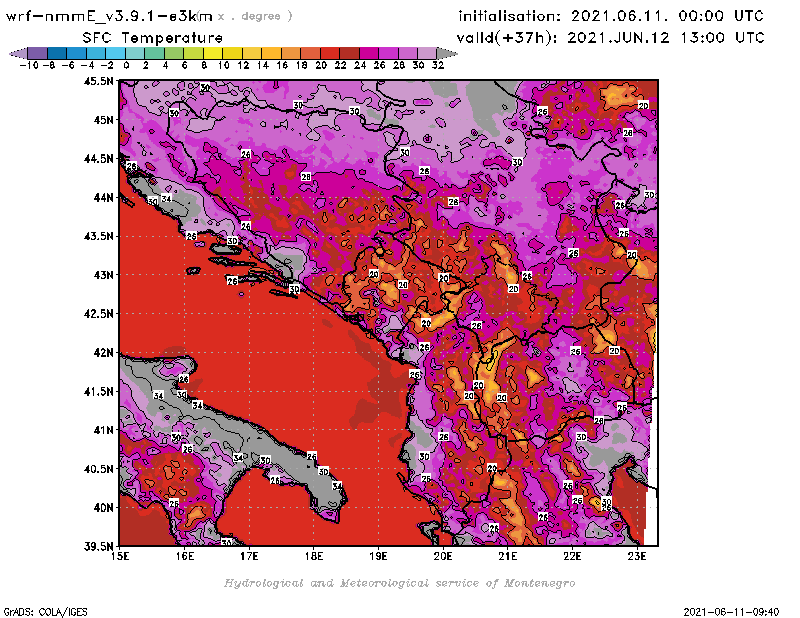Select the '2021-06-11-09:40' timestamp
The image size is (800, 618).
pos(731,612)
